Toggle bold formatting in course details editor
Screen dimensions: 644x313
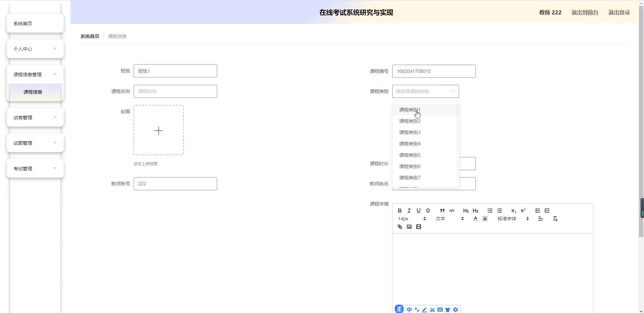pos(399,211)
